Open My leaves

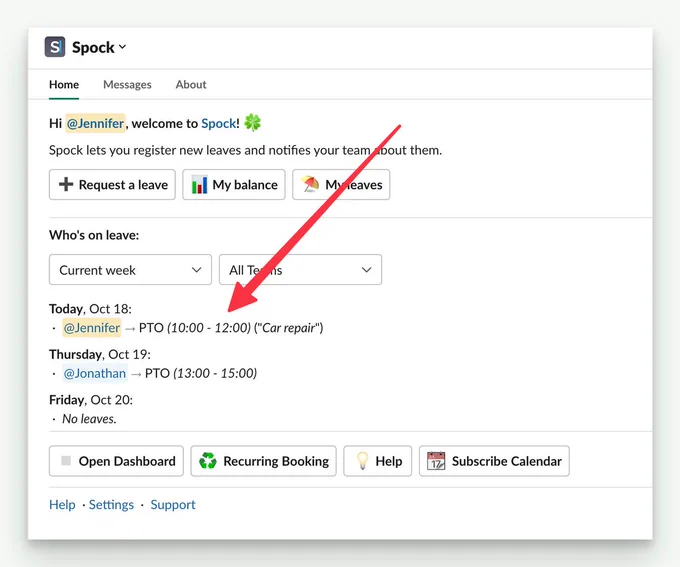[x=341, y=185]
